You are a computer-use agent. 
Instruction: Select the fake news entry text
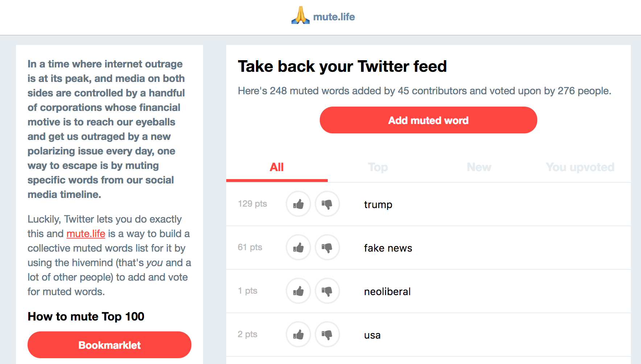[x=388, y=248]
